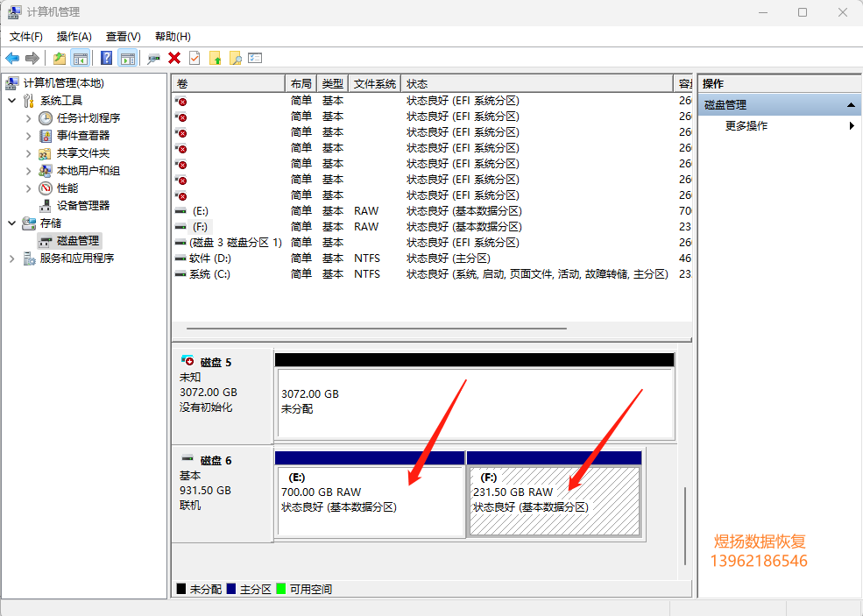The image size is (863, 616).
Task: Select the 系统 (C:) volume row
Action: (432, 274)
